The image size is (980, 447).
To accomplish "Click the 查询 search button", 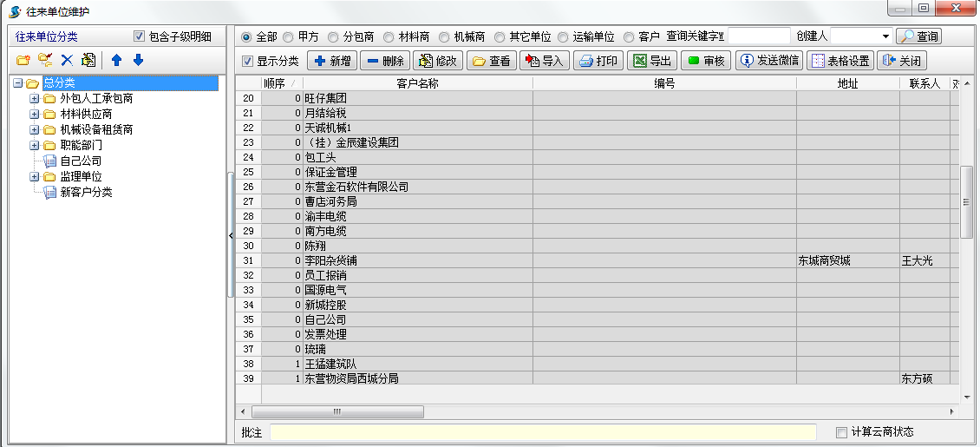I will tap(918, 36).
